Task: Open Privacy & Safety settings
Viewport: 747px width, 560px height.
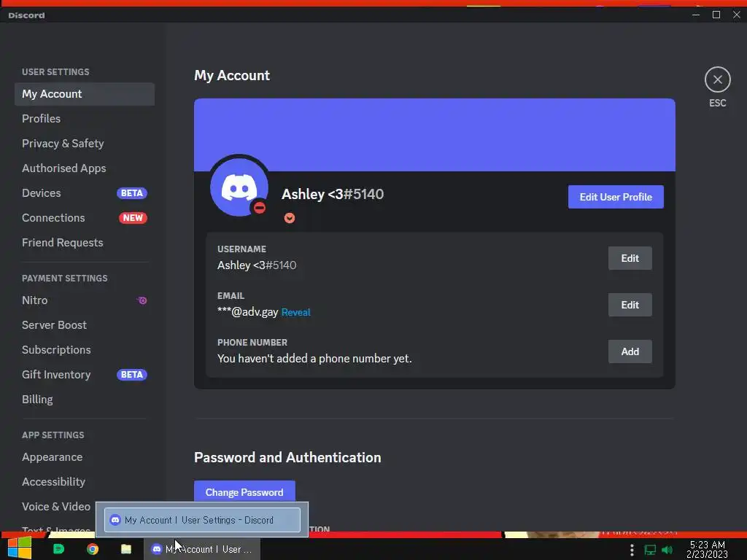Action: (85, 144)
